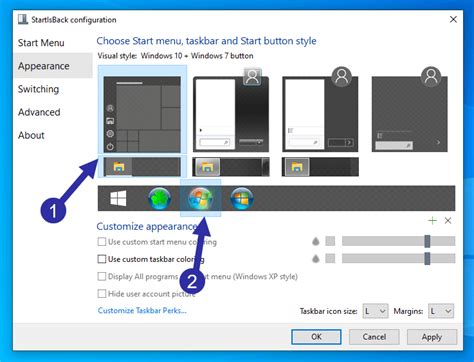474x362 pixels.
Task: Enable Use custom taskbar coloring
Action: tap(102, 259)
